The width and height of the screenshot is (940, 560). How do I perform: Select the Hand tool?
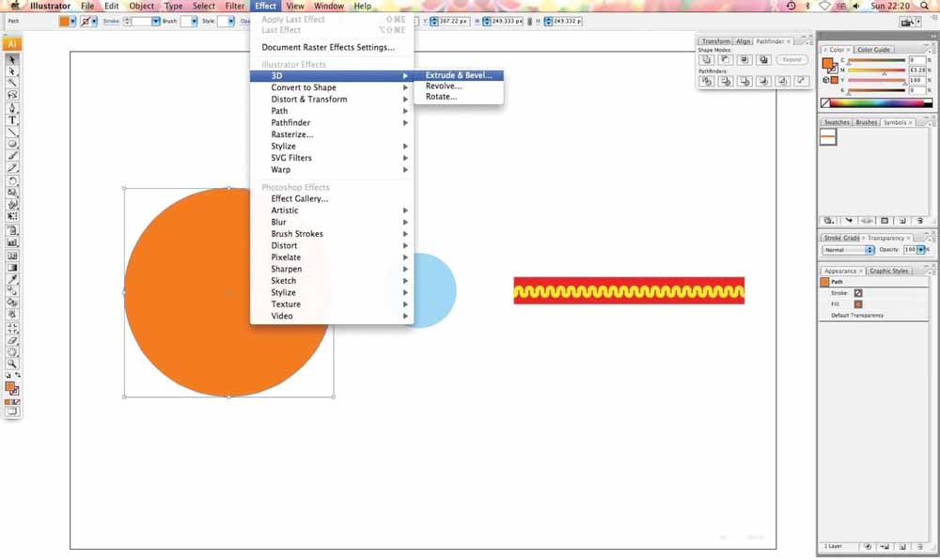click(x=12, y=352)
